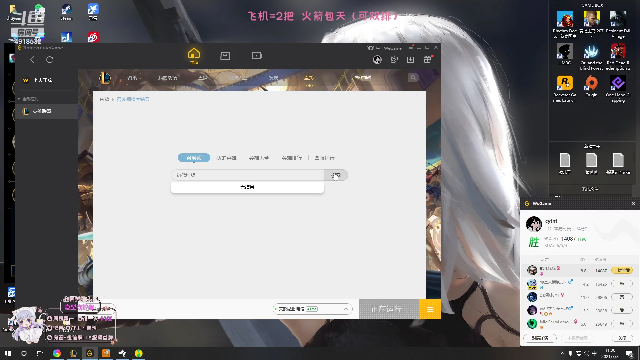Image resolution: width=640 pixels, height=360 pixels.
Task: Close the WeGame match result popup
Action: point(633,203)
